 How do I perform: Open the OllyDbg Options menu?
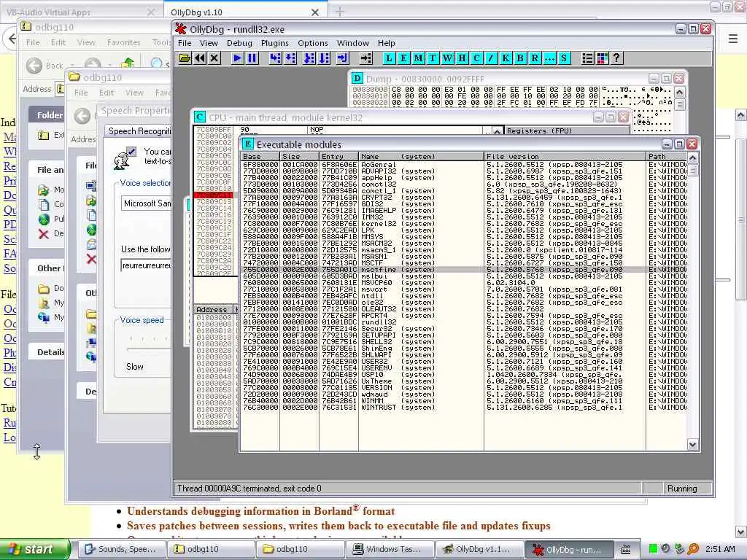point(312,43)
